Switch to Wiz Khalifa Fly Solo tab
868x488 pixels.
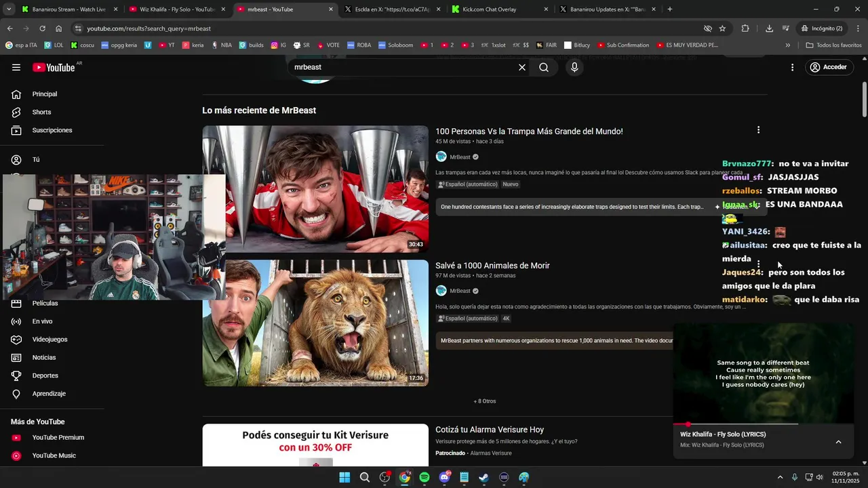coord(178,9)
